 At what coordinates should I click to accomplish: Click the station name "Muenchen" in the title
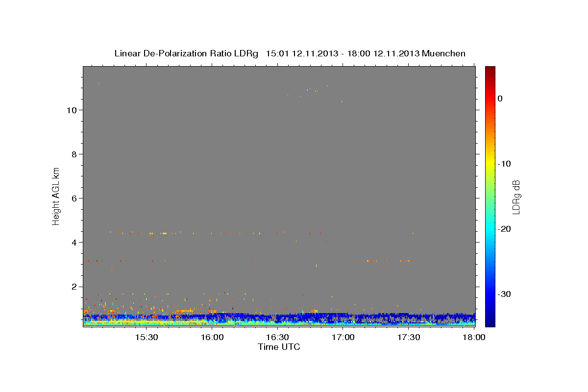point(443,53)
